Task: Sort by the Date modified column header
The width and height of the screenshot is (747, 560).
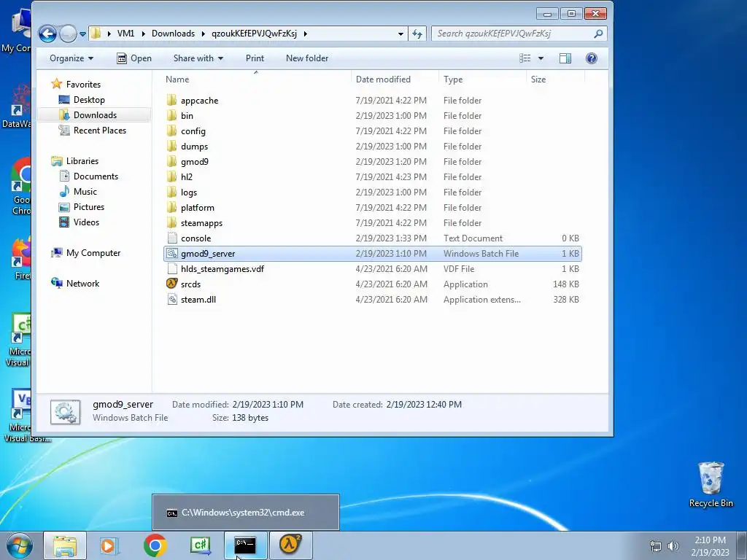Action: tap(383, 79)
